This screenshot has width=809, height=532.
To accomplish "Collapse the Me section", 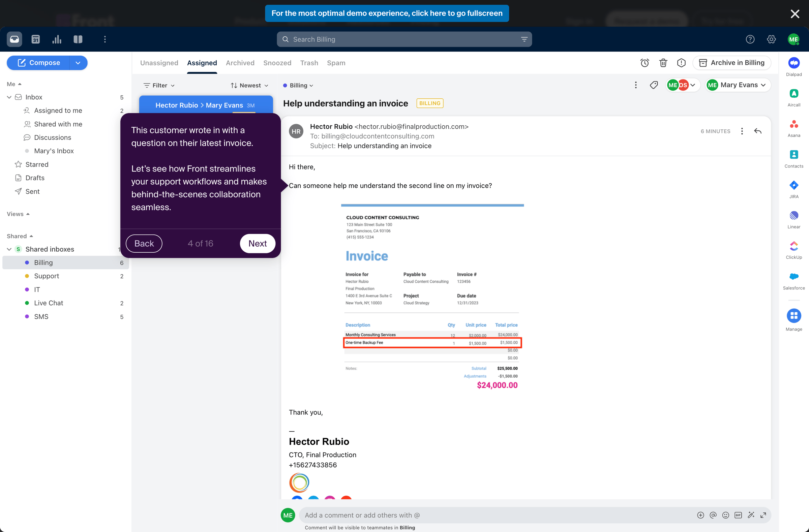I will tap(14, 84).
